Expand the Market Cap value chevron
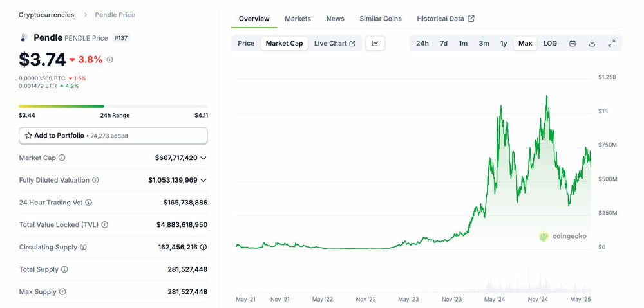Screen dimensions: 644x308 point(204,158)
